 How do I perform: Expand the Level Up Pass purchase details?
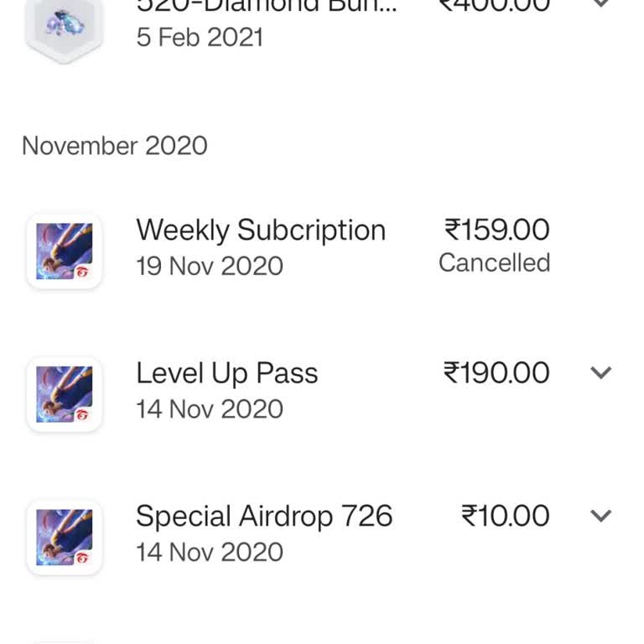click(601, 372)
